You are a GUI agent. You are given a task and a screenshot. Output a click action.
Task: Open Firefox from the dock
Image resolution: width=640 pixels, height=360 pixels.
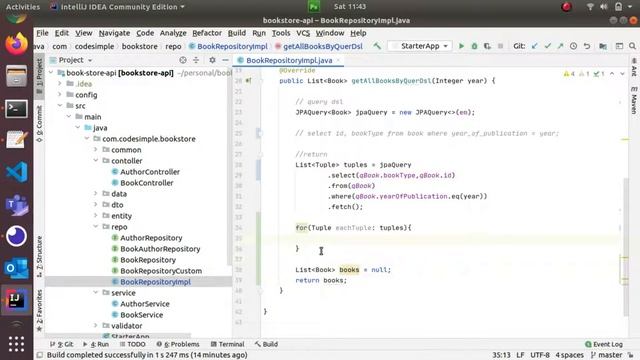click(x=16, y=43)
